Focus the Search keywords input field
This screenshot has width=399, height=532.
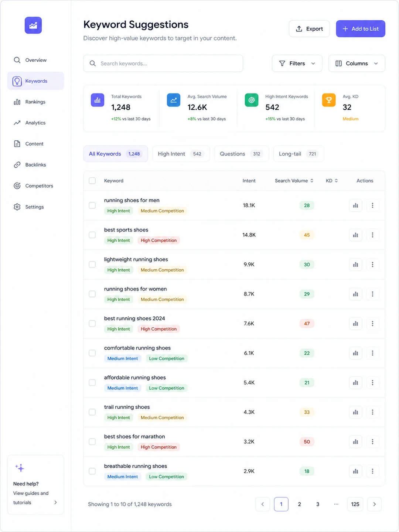click(x=163, y=64)
